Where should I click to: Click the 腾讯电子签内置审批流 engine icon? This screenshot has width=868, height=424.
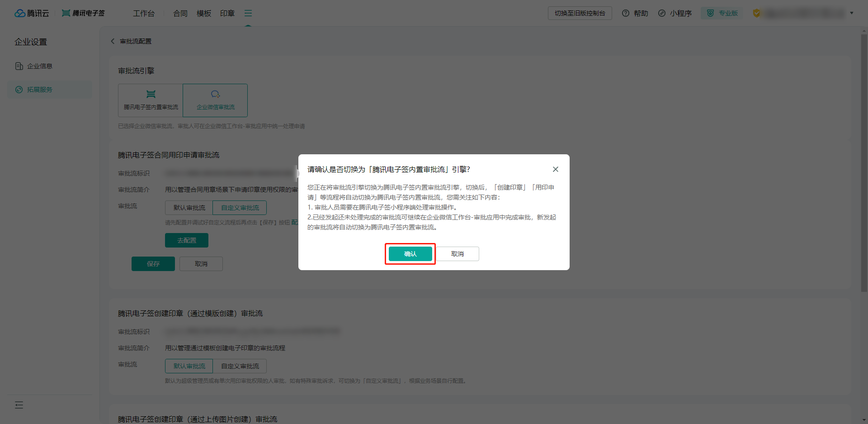(151, 94)
